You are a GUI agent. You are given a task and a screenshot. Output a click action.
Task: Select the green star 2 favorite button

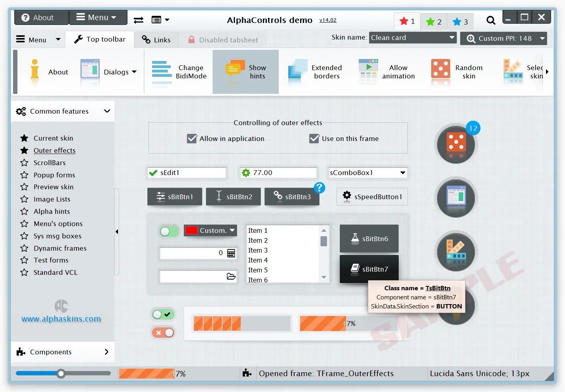tap(434, 22)
